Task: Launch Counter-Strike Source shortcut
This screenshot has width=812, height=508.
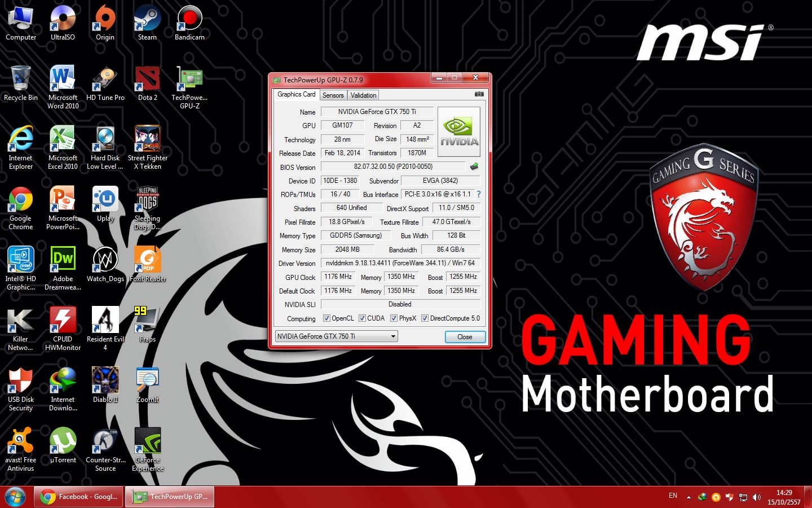Action: 105,449
